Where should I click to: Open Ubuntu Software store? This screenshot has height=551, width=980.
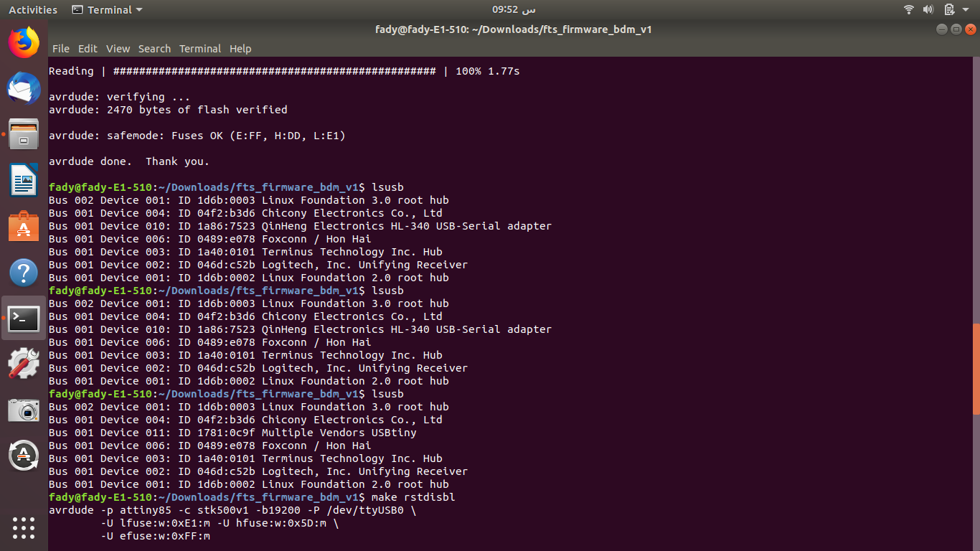tap(24, 227)
